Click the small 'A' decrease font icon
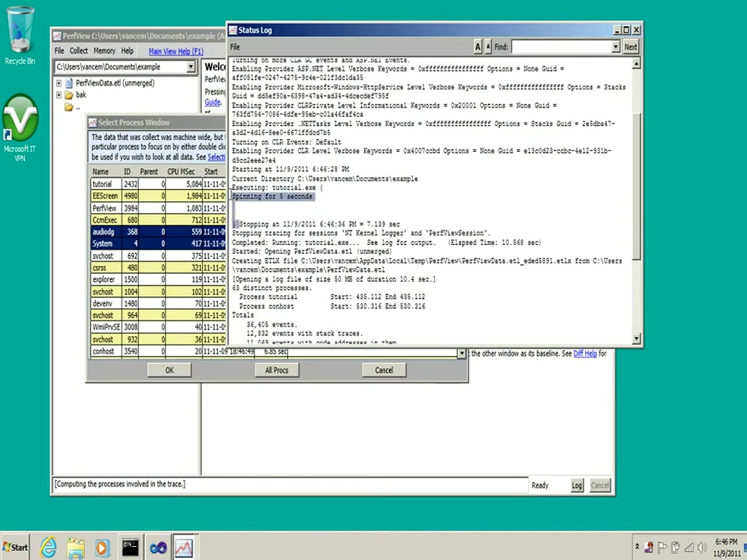Image resolution: width=747 pixels, height=560 pixels. tap(488, 47)
